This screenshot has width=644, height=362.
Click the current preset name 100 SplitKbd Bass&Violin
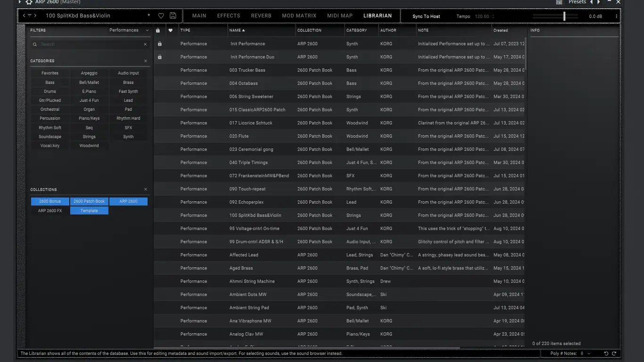coord(78,16)
